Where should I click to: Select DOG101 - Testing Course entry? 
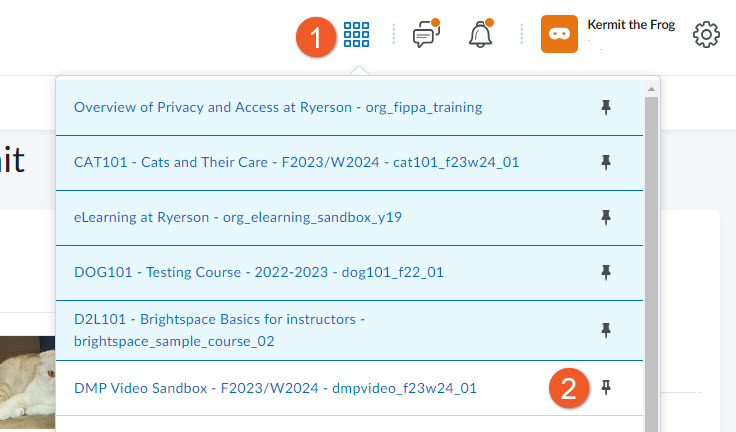point(258,272)
